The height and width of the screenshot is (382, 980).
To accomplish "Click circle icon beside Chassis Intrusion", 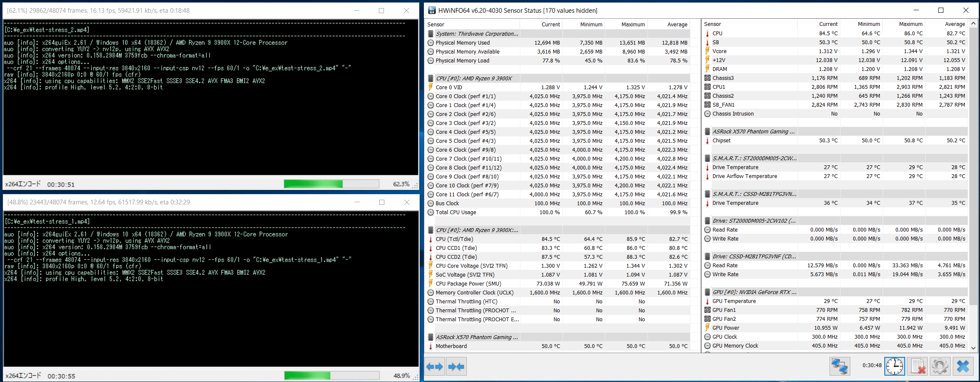I will [707, 113].
